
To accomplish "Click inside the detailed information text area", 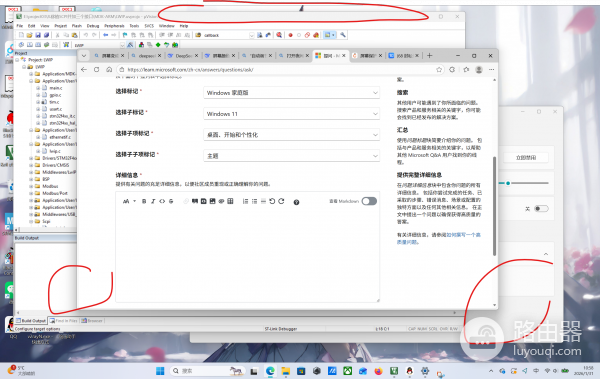I will click(248, 255).
